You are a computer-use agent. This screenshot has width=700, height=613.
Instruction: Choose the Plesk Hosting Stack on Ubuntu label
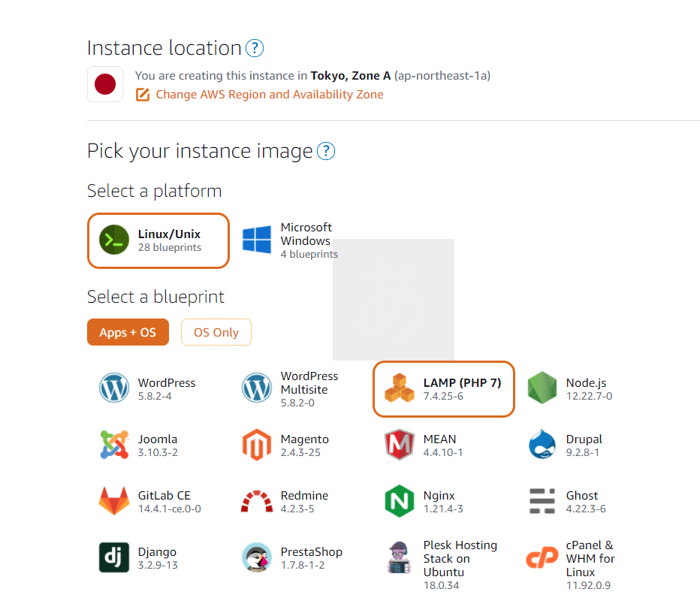[x=460, y=558]
